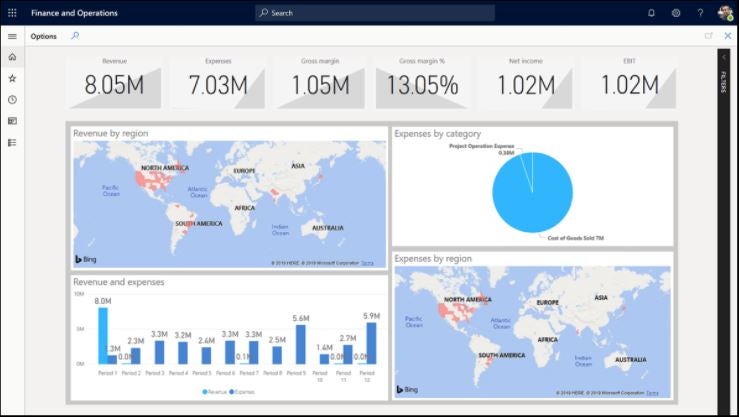Open Favorites star in sidebar
739x417 pixels.
tap(12, 78)
